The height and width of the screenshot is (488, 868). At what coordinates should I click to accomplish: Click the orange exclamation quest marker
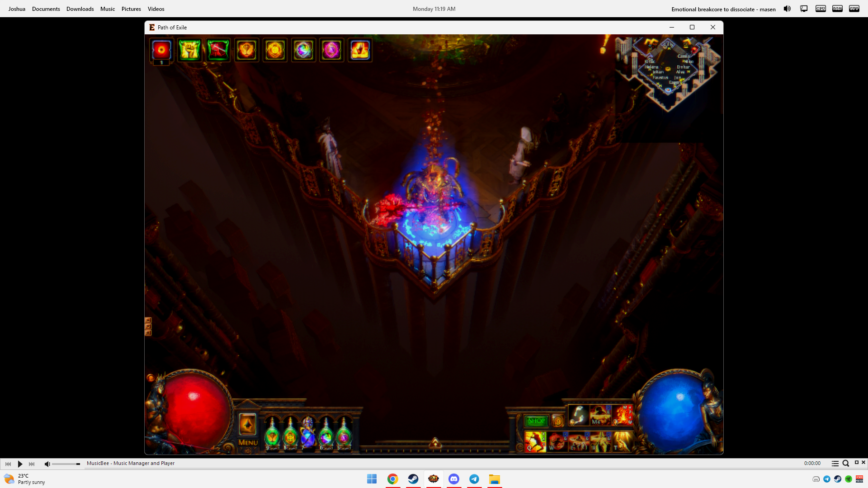[x=604, y=45]
